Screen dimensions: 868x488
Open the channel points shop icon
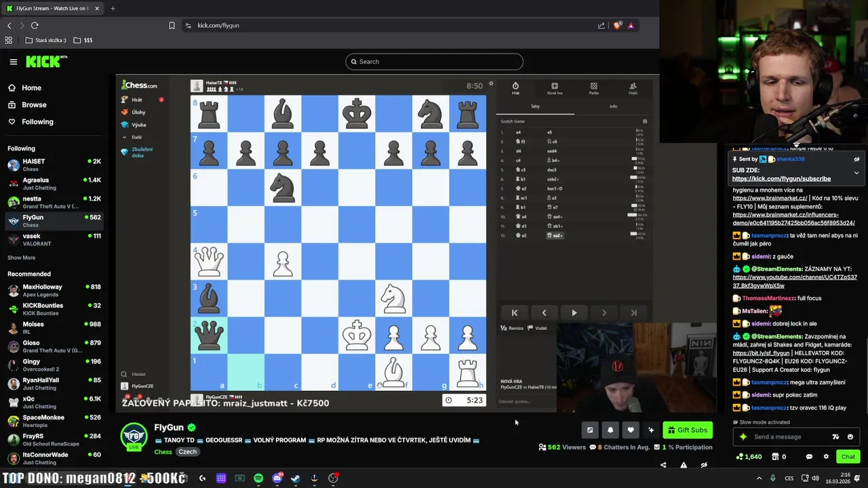(776, 457)
